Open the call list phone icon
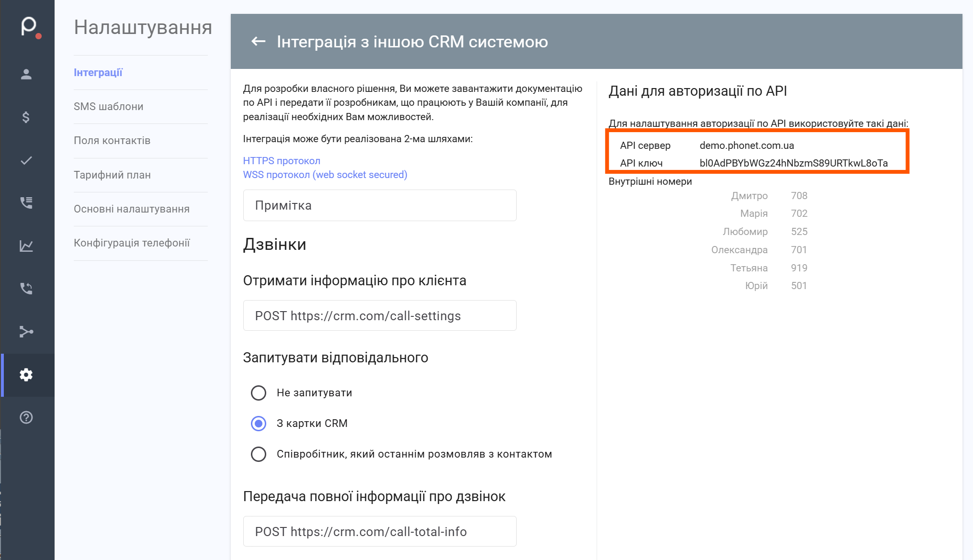This screenshot has width=973, height=560. pyautogui.click(x=26, y=203)
